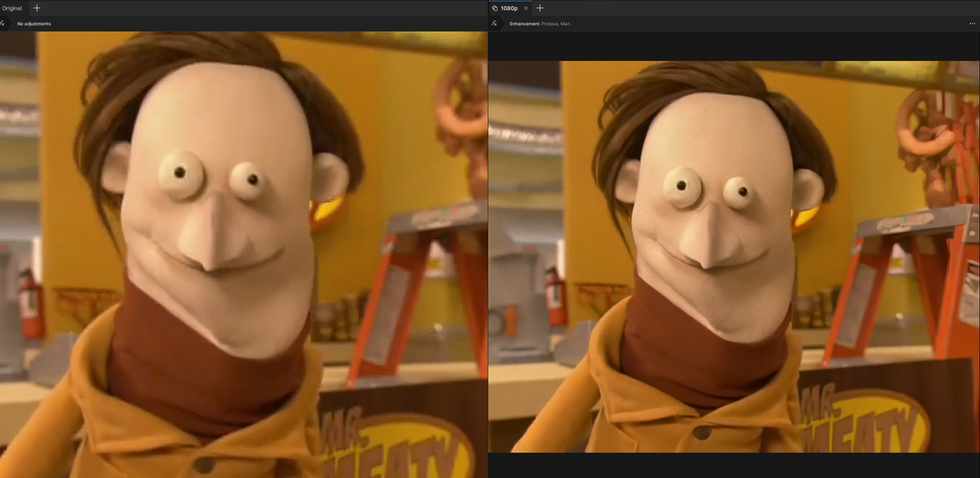Click the Original preview image

(x=243, y=254)
